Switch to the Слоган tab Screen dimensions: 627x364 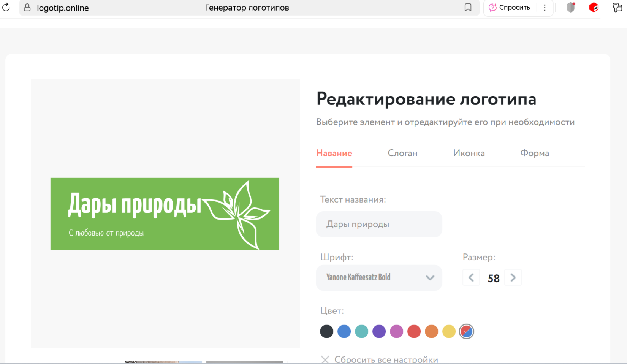click(x=402, y=153)
